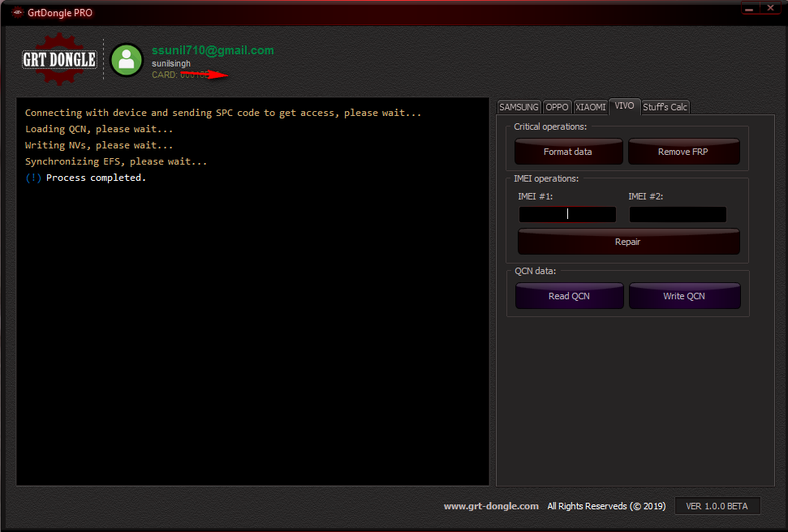Select the VIVO tab
The width and height of the screenshot is (788, 532).
(624, 105)
